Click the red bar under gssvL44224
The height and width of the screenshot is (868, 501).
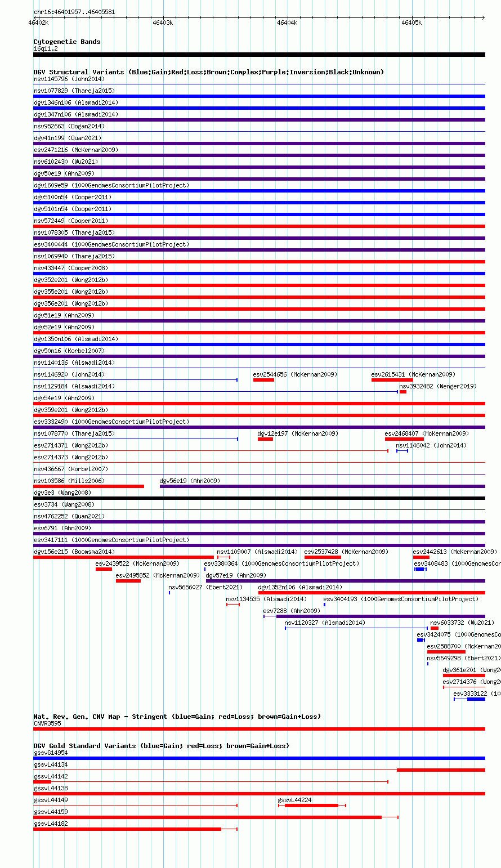311,806
